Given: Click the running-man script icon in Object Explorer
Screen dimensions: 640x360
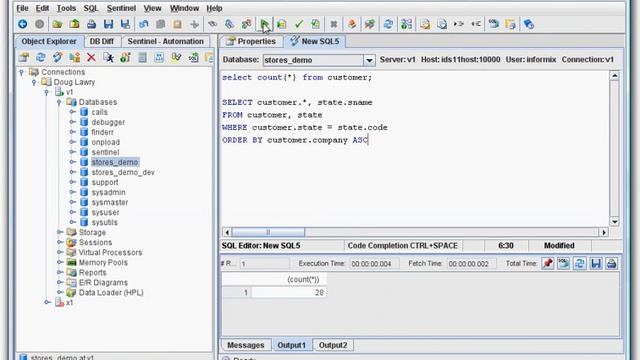Looking at the screenshot, I should 108,58.
